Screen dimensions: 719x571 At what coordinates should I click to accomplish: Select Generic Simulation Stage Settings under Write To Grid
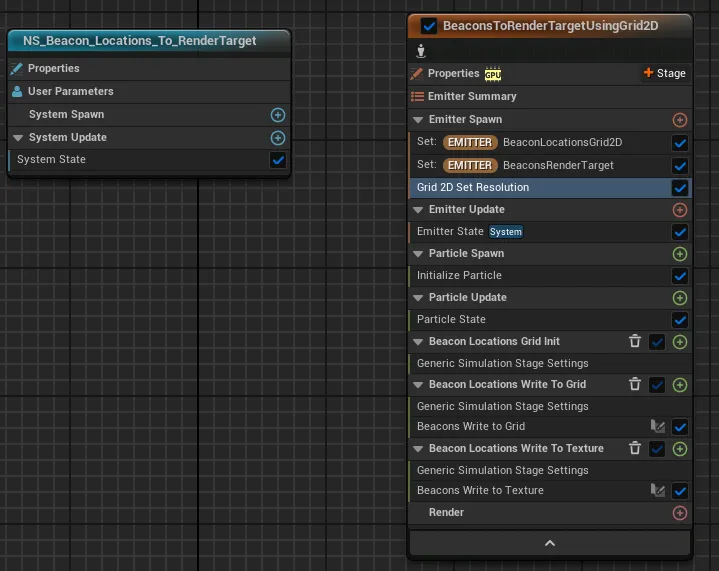click(550, 406)
